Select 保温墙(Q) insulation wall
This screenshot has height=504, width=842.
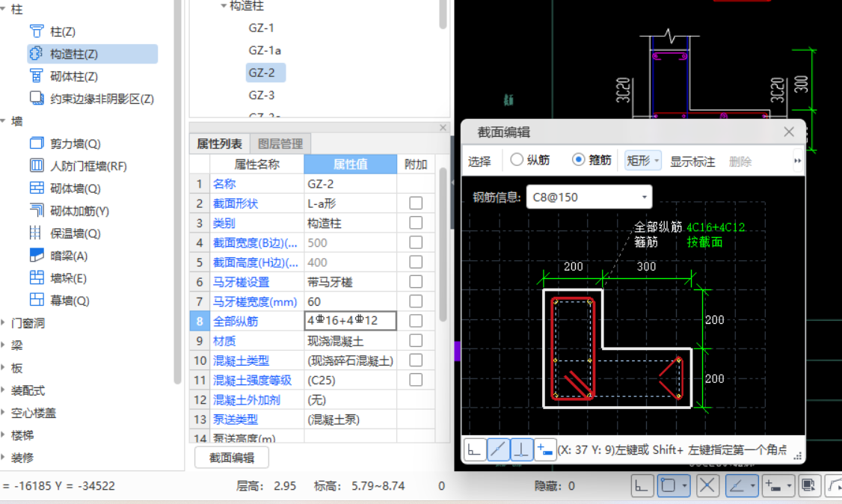(65, 233)
